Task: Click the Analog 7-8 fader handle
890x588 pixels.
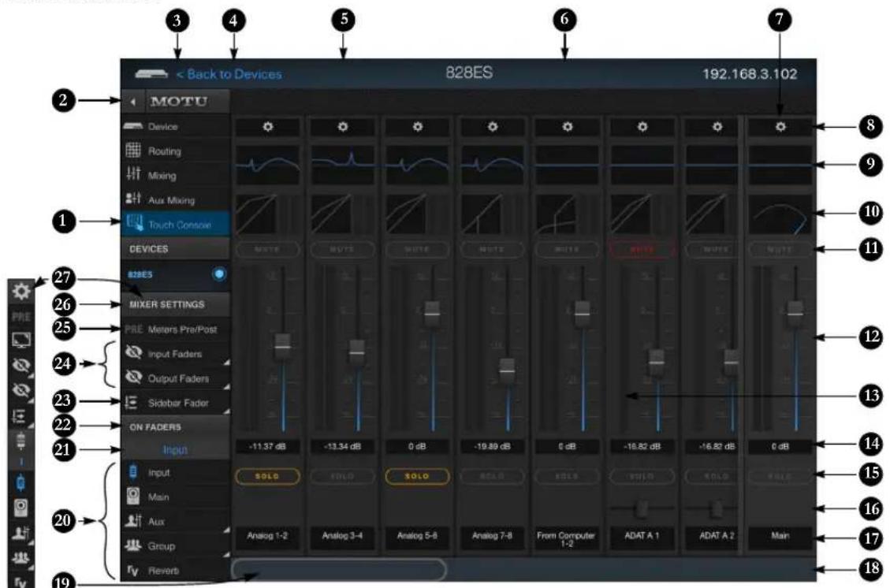Action: (508, 370)
